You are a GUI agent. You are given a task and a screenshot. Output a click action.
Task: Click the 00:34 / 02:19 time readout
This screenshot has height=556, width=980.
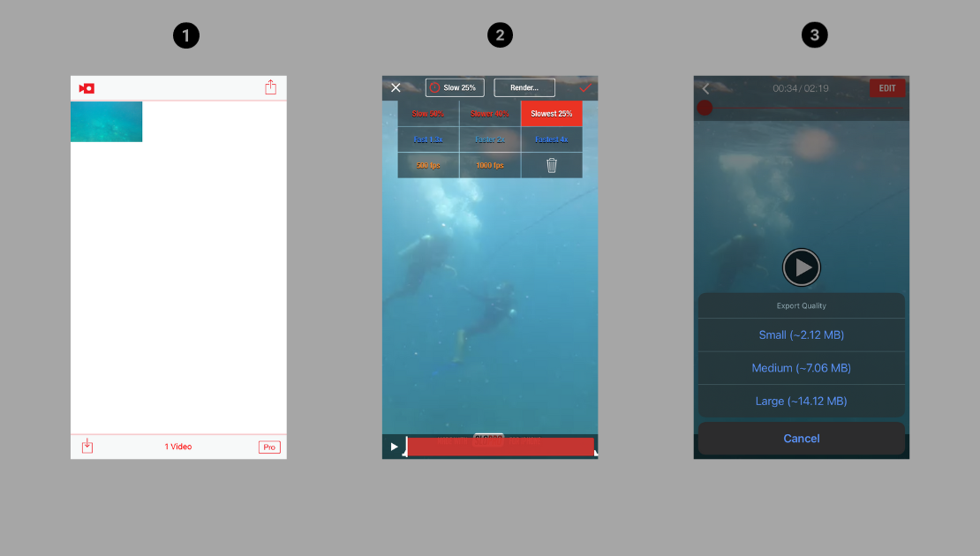[x=801, y=88]
